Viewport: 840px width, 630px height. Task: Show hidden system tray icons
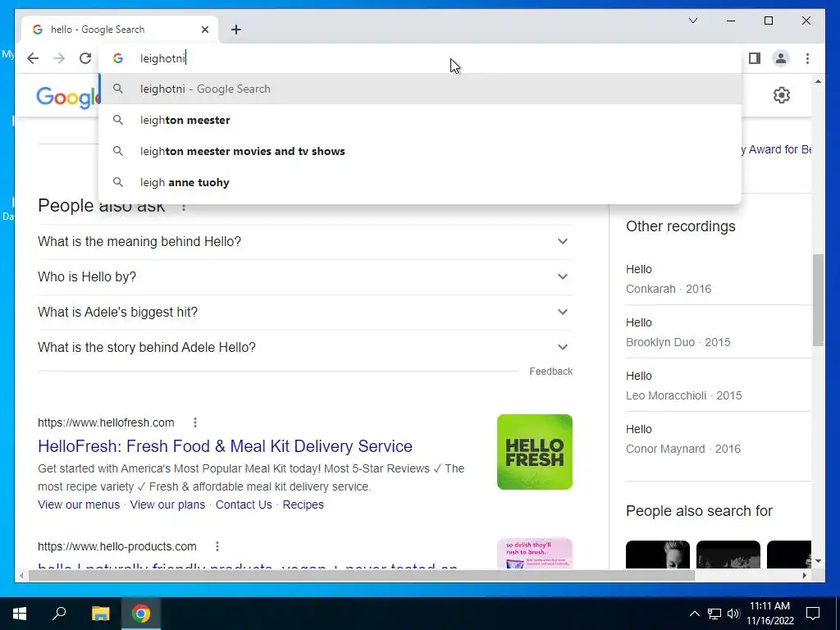[x=694, y=614]
